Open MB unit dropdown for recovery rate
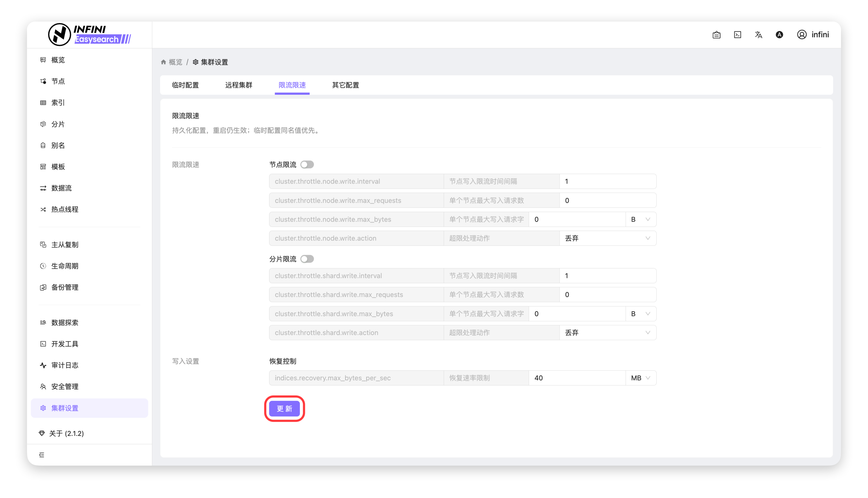Screen dimensions: 868x498 pyautogui.click(x=640, y=378)
